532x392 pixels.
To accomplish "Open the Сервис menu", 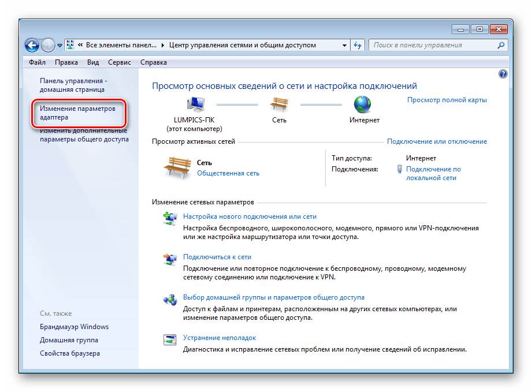I will click(120, 62).
